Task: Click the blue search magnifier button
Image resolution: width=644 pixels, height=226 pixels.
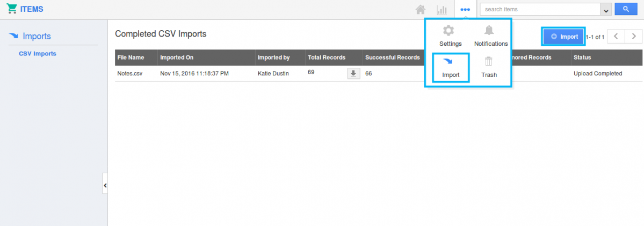Action: pos(626,9)
